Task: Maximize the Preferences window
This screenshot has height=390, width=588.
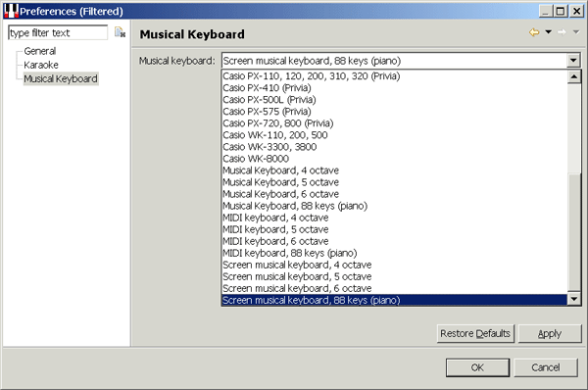Action: [x=561, y=11]
